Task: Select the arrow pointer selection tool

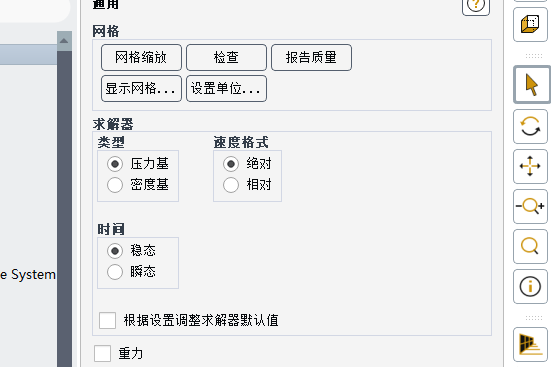Action: [531, 85]
